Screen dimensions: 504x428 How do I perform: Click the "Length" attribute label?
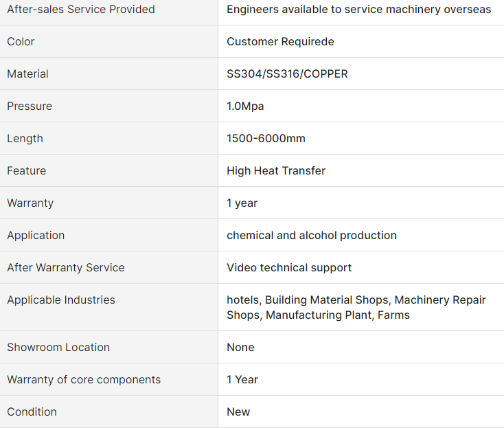pos(25,139)
